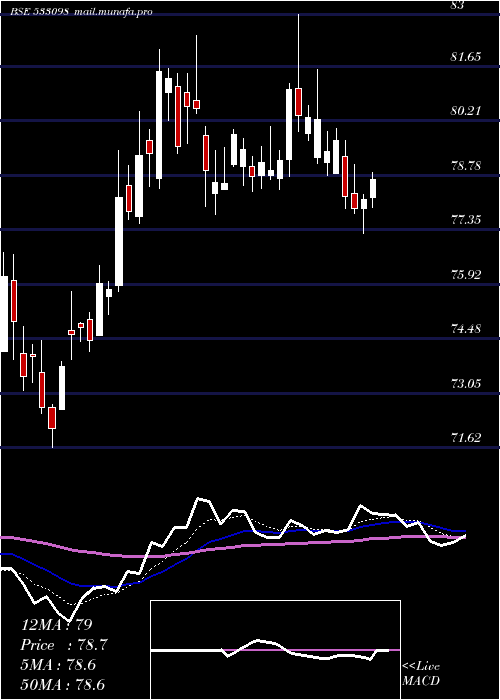Click the 12MA : 79 readout

click(56, 625)
